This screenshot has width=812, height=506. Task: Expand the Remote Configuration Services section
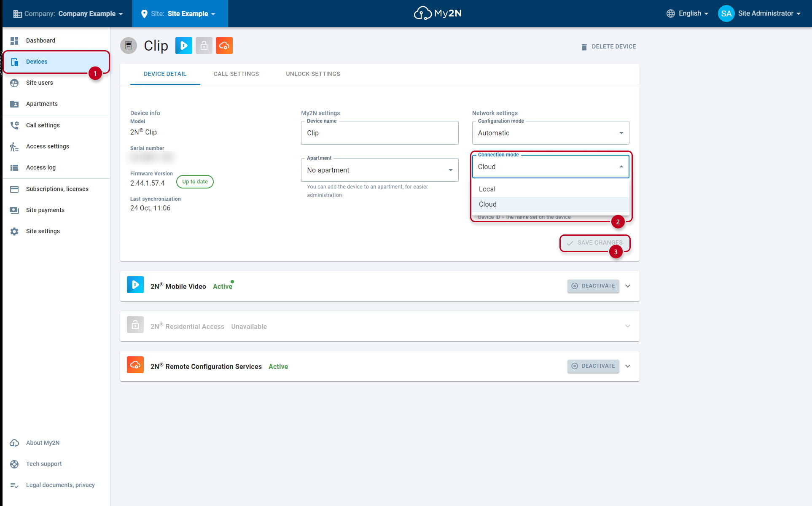tap(628, 366)
